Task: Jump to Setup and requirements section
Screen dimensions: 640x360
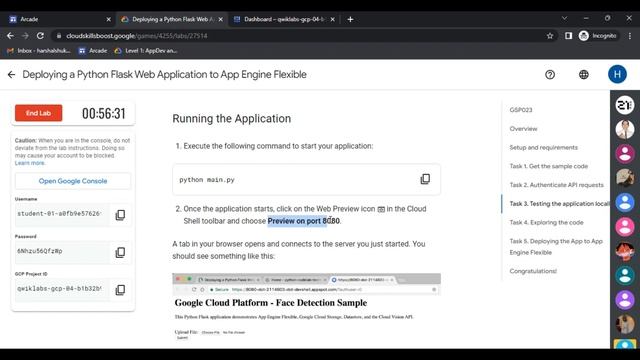Action: pos(543,147)
